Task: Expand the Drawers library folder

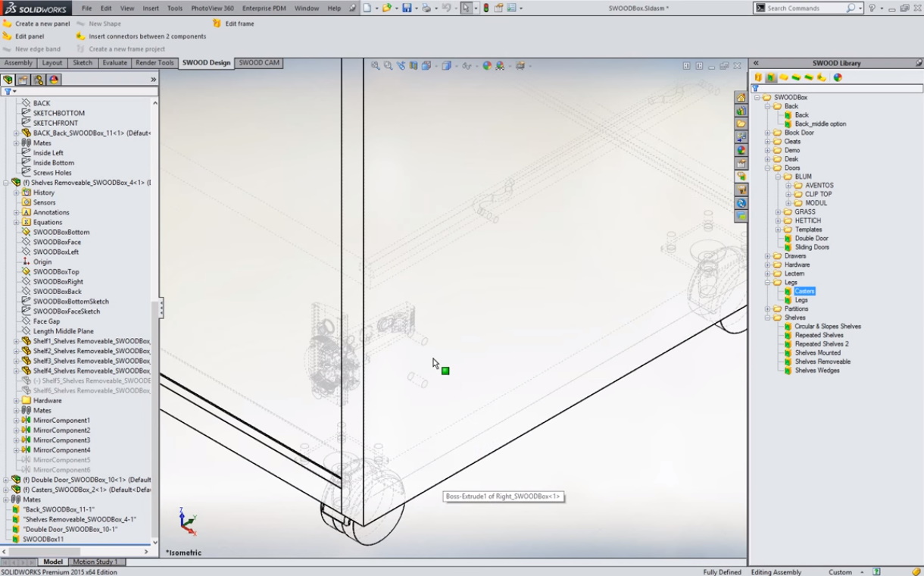Action: (x=767, y=256)
